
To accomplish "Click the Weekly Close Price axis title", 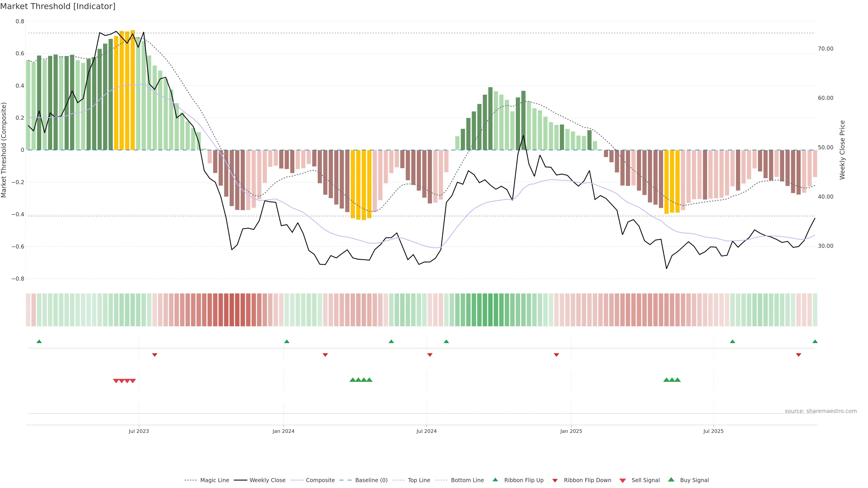I will click(842, 150).
